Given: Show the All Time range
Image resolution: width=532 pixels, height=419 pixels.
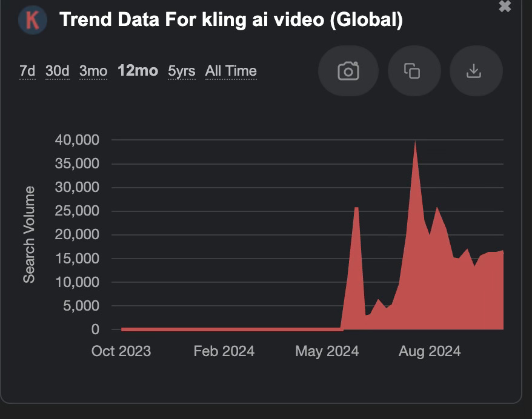Looking at the screenshot, I should [x=231, y=71].
